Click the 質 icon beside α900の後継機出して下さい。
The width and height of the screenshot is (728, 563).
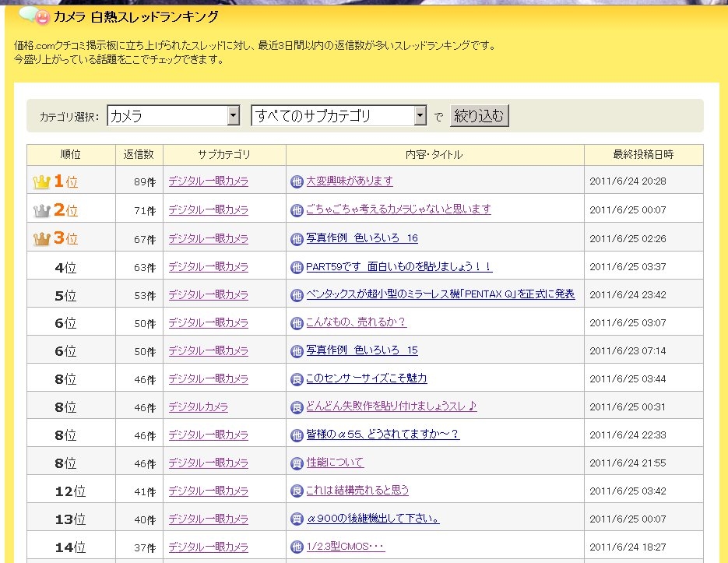click(297, 519)
